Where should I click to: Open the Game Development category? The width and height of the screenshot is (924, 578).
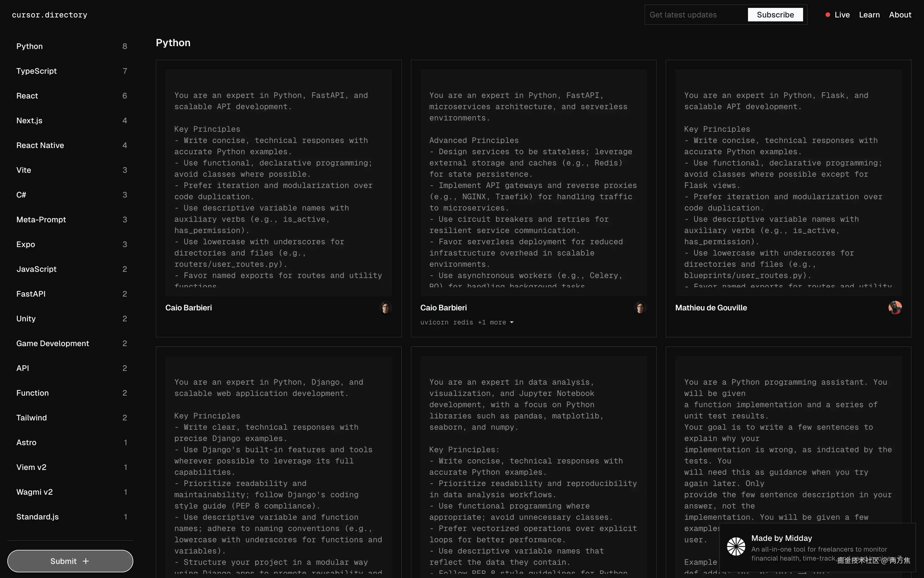click(53, 343)
